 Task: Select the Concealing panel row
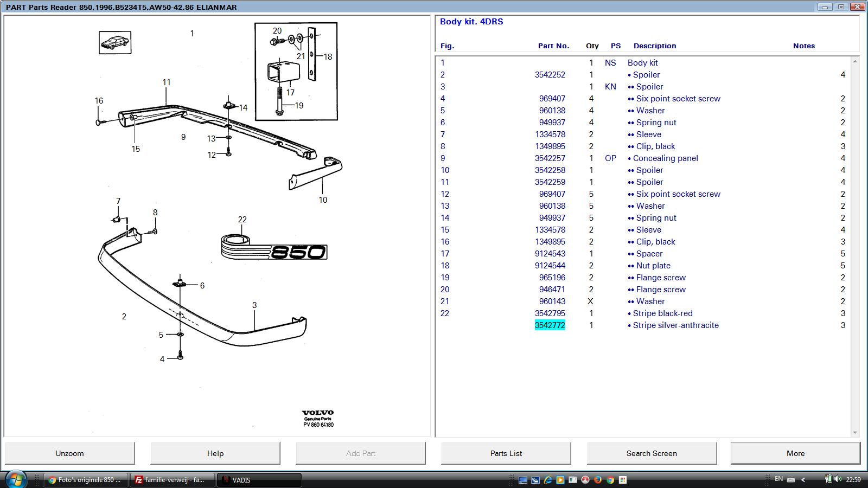(665, 158)
